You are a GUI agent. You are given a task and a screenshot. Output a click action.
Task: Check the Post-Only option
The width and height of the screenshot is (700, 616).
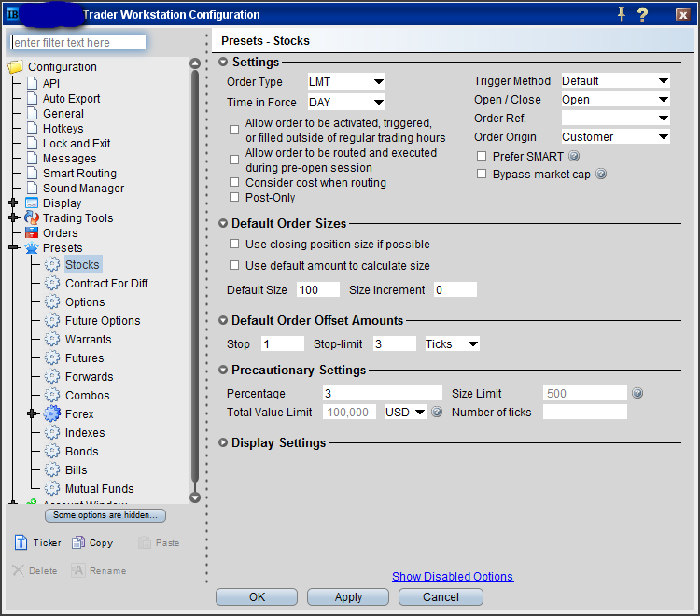234,197
